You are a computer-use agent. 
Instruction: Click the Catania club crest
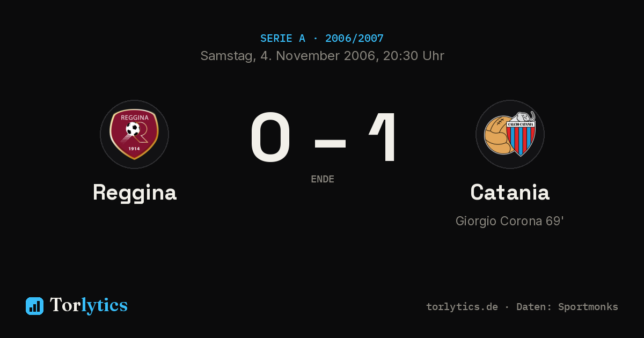(510, 134)
